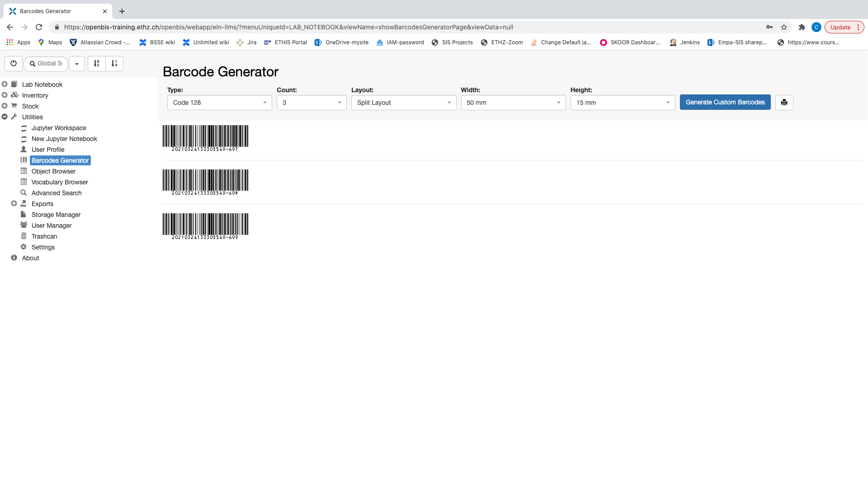Open Vocabulary Browser
The height and width of the screenshot is (488, 868).
point(60,182)
